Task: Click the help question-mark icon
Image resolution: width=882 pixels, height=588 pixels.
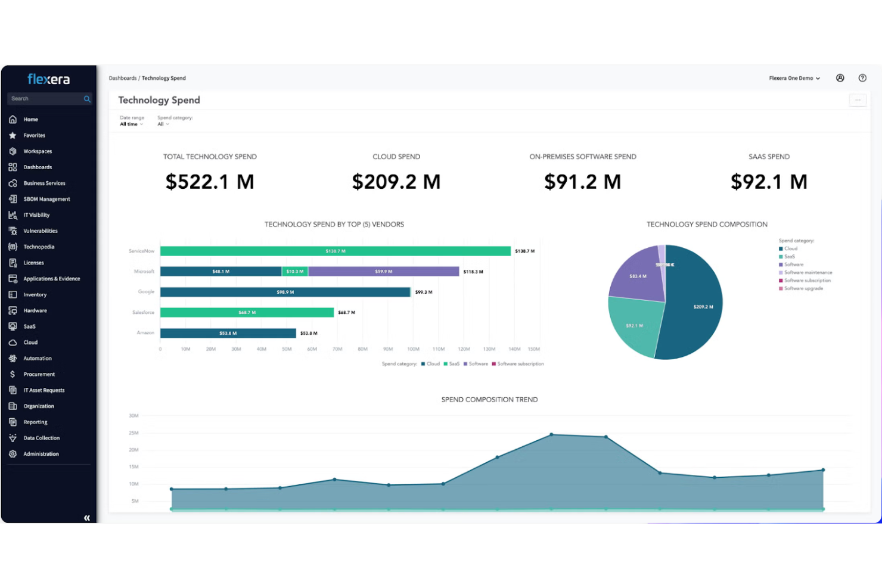Action: [862, 77]
